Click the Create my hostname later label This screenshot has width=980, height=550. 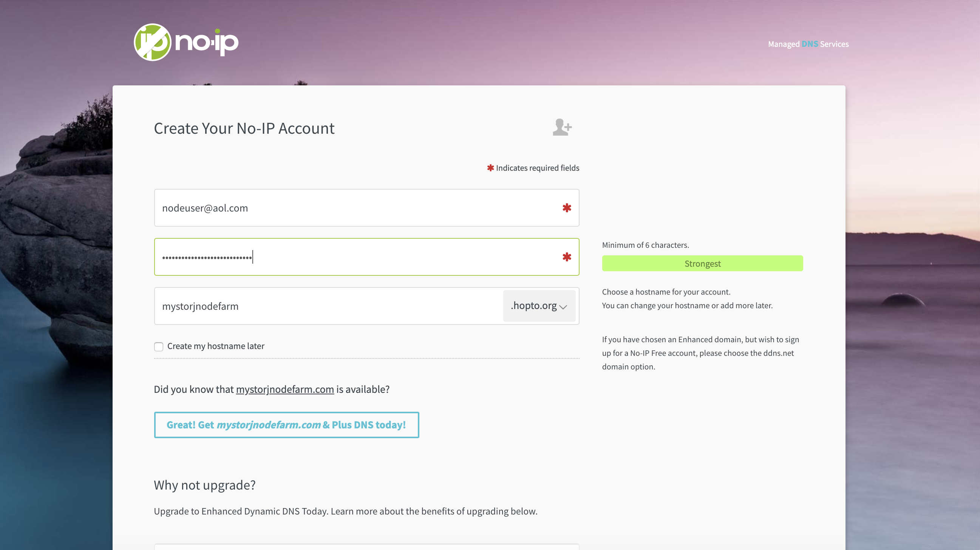(x=216, y=346)
